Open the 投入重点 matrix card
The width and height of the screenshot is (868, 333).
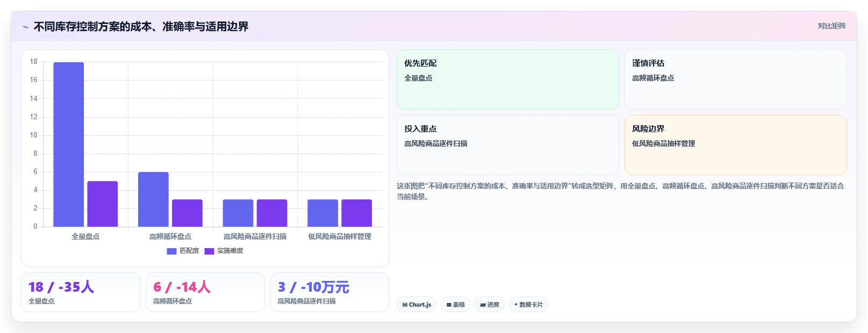tap(508, 145)
